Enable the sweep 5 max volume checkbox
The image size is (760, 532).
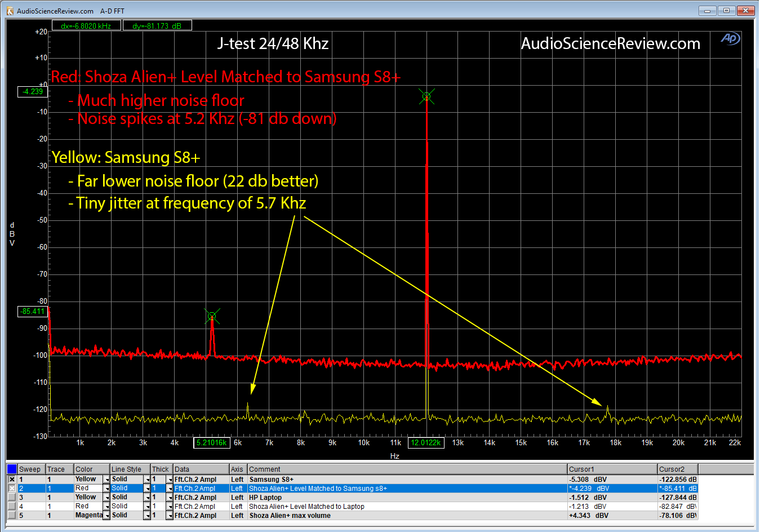click(x=12, y=516)
